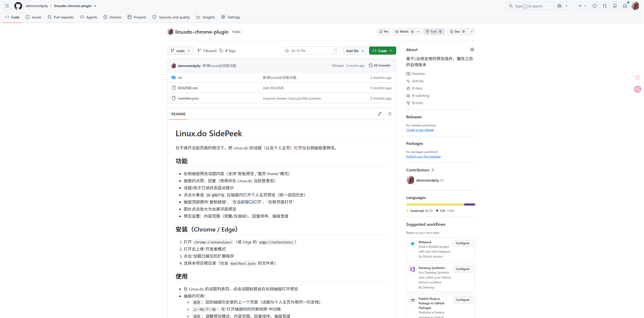Click the JavaScript yellow language bar segment
The image size is (644, 318).
click(435, 205)
